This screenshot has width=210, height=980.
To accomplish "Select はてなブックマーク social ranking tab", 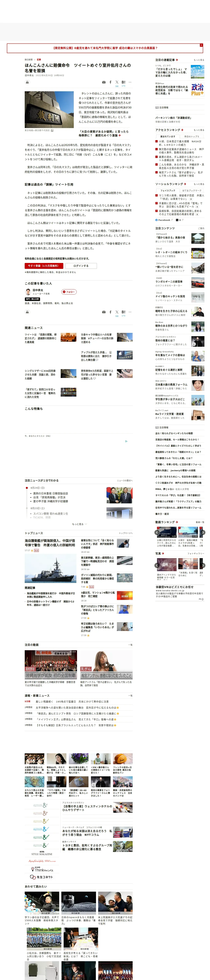I will pyautogui.click(x=192, y=190).
